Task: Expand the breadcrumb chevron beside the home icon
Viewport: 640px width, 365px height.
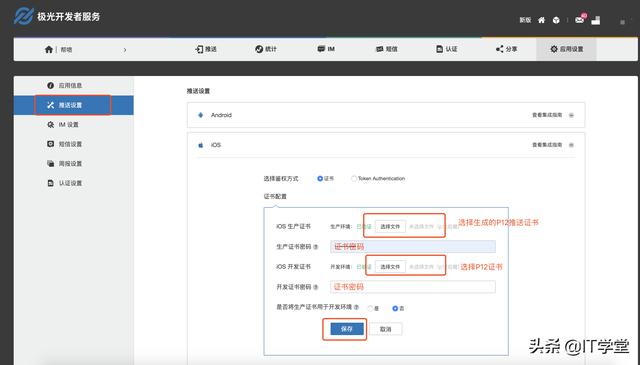Action: pos(125,50)
